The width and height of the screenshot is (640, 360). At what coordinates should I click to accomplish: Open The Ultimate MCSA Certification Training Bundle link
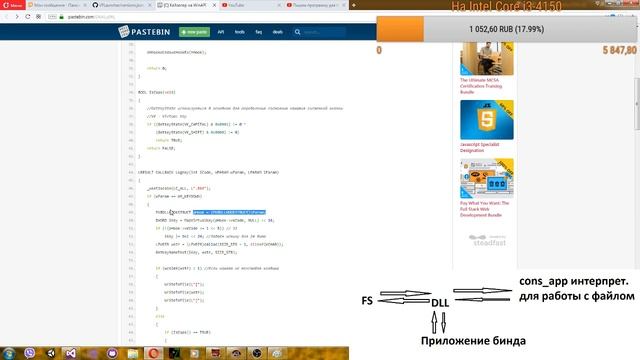click(481, 86)
